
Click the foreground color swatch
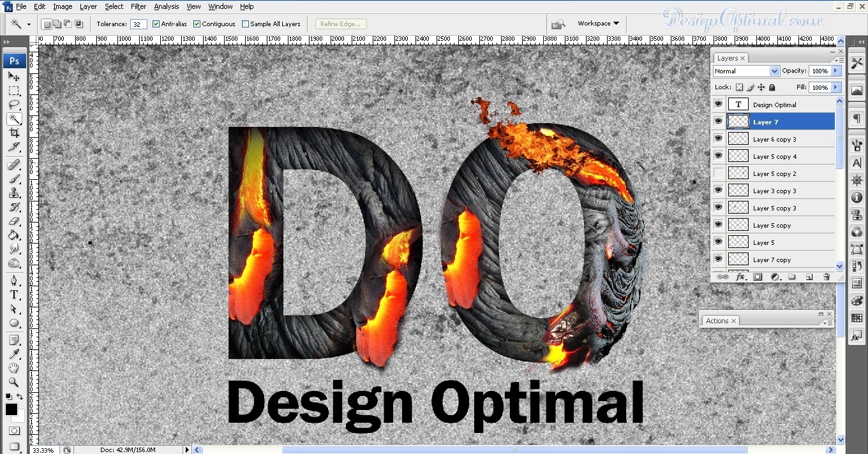click(11, 409)
